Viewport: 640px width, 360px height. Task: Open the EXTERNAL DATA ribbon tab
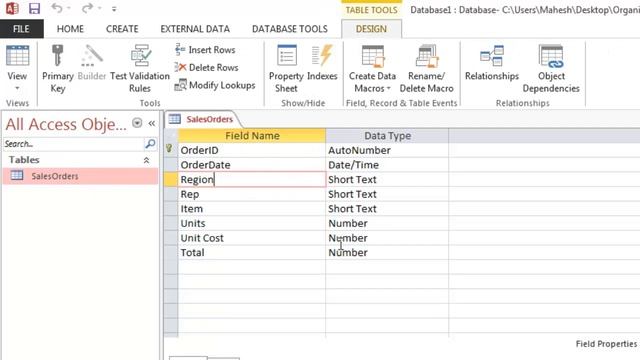click(195, 29)
